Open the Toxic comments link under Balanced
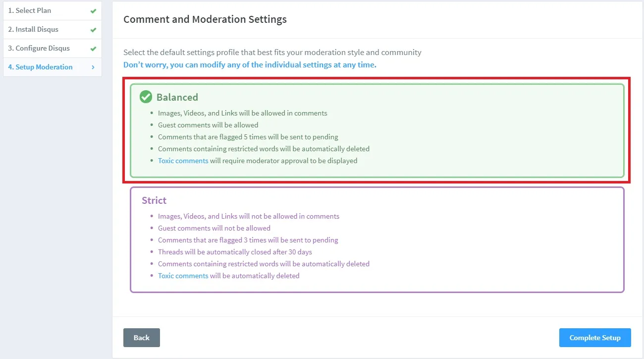 pyautogui.click(x=183, y=160)
